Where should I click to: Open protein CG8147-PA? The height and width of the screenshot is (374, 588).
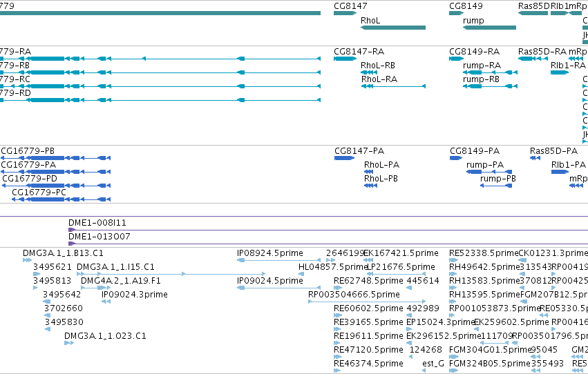[359, 151]
